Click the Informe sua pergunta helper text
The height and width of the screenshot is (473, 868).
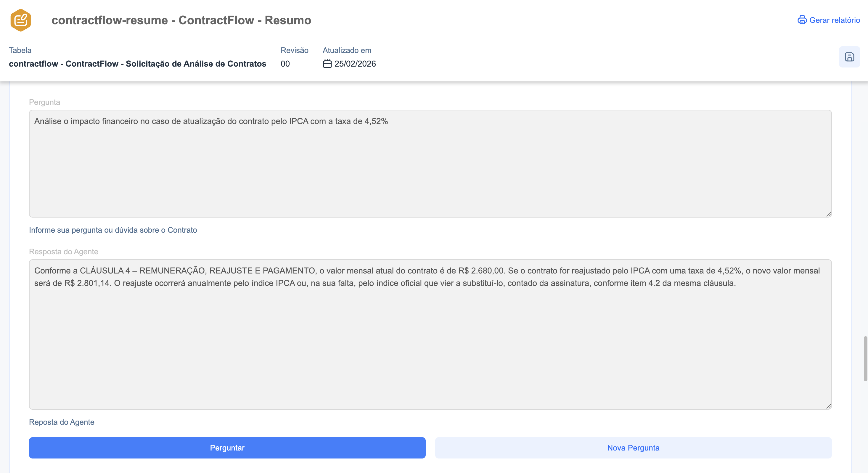(113, 230)
